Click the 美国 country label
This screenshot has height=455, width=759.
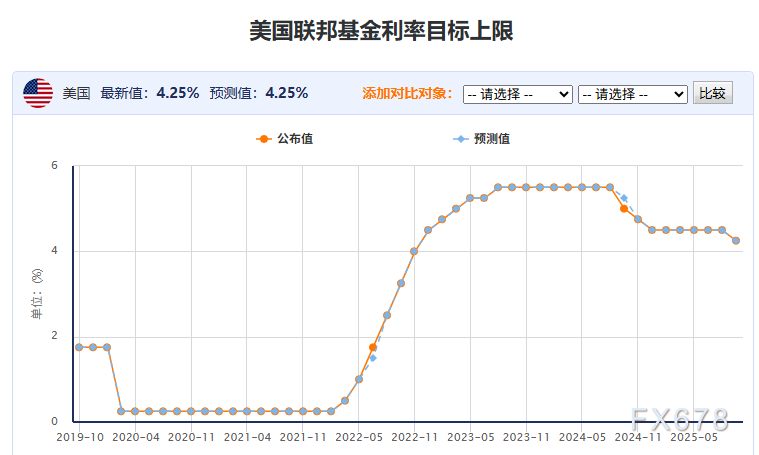pos(77,93)
